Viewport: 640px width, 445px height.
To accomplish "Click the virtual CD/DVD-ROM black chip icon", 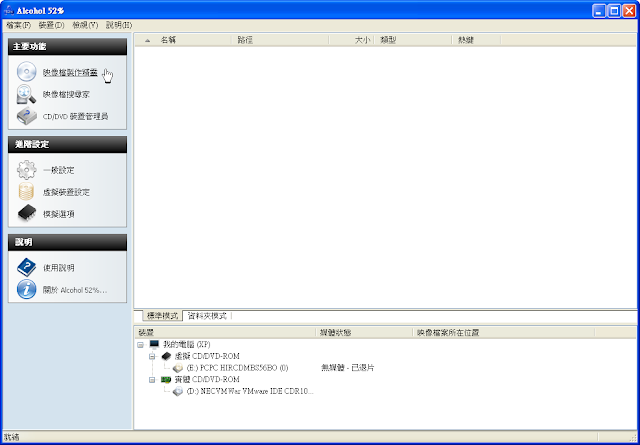I will tap(166, 356).
